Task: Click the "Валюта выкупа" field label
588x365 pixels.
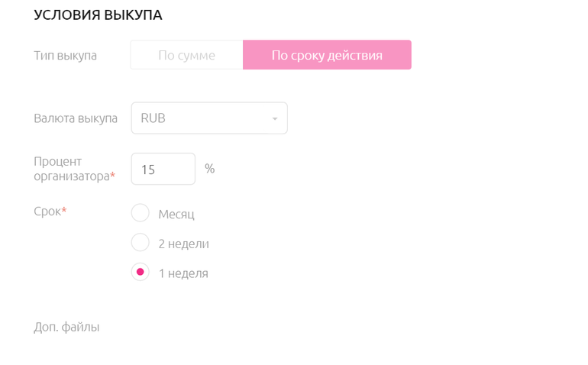Action: 76,118
